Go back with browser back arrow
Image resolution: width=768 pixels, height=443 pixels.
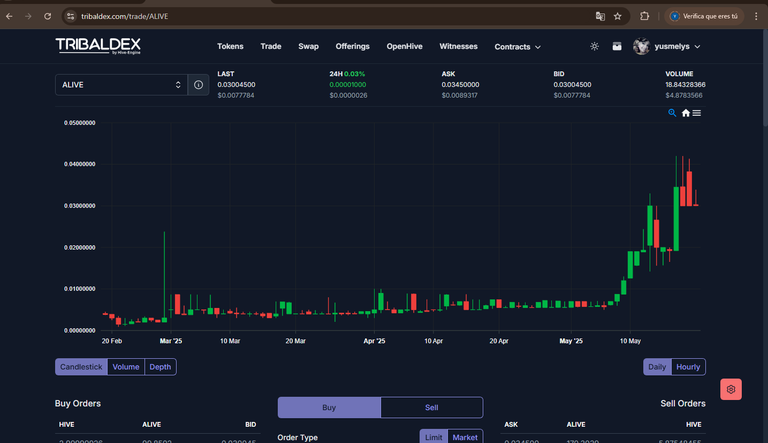tap(9, 16)
